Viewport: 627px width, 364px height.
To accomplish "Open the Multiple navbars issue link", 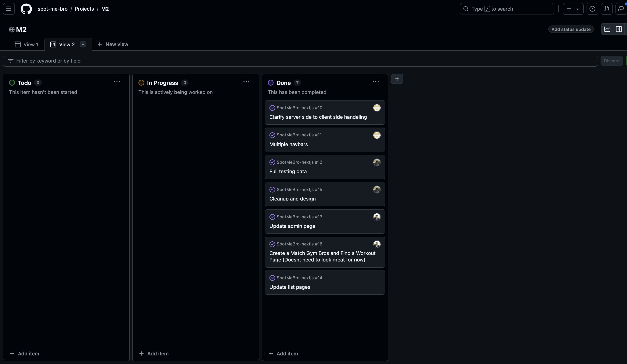I will [x=288, y=144].
